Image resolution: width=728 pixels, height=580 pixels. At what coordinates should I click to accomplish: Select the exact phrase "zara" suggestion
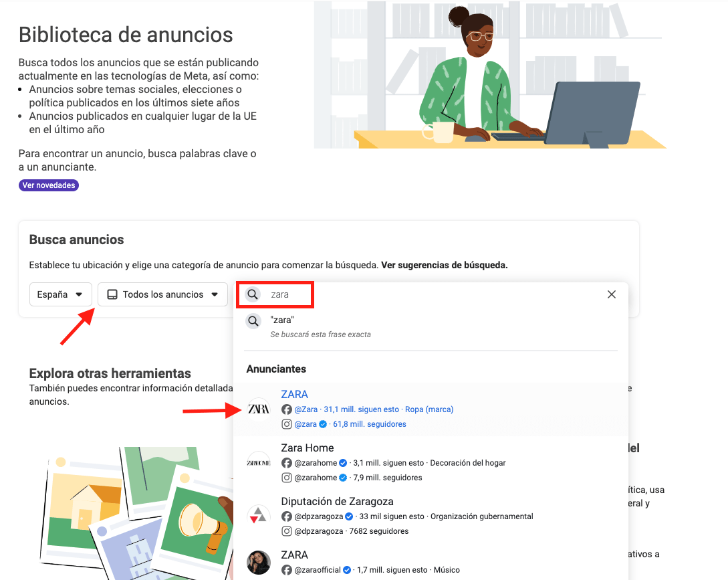[x=431, y=326]
